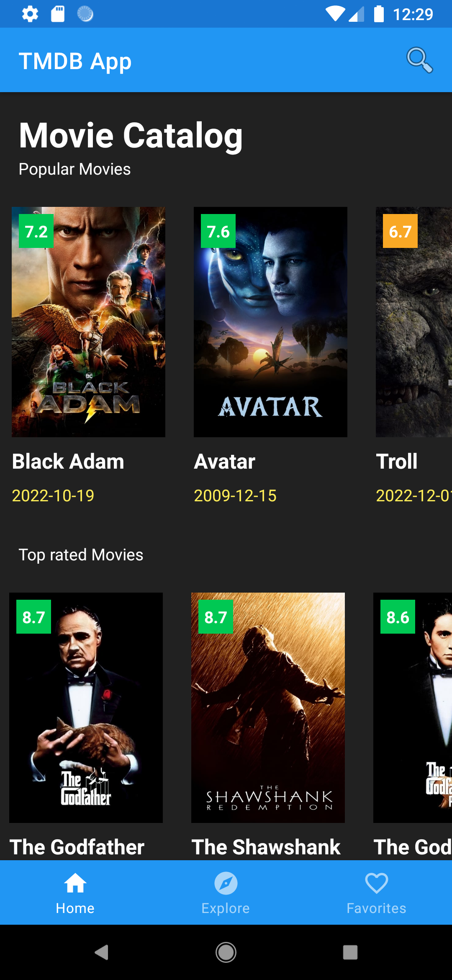Open The Godfather poster in Top rated
This screenshot has height=980, width=452.
point(86,708)
